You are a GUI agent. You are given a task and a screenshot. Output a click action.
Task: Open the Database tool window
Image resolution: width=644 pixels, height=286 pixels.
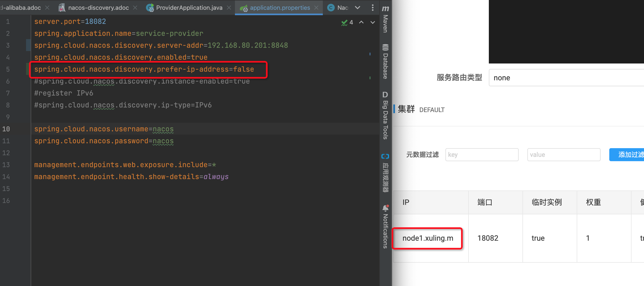point(385,62)
